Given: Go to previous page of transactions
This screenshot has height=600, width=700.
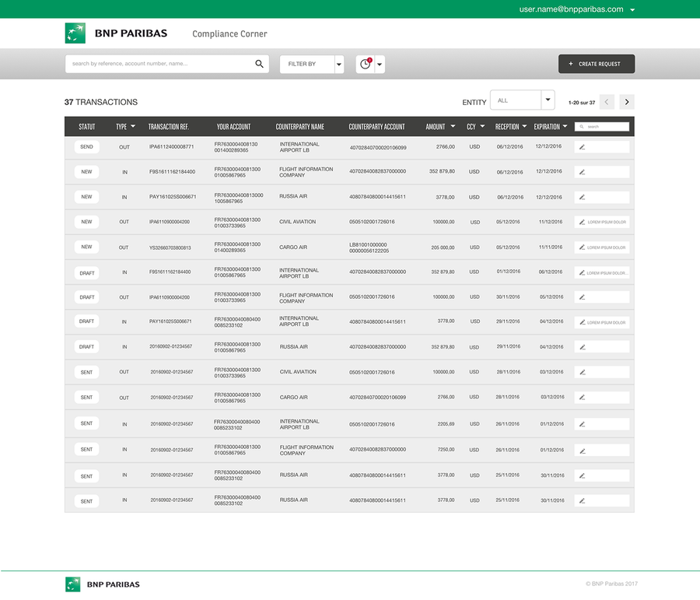Looking at the screenshot, I should pos(607,102).
